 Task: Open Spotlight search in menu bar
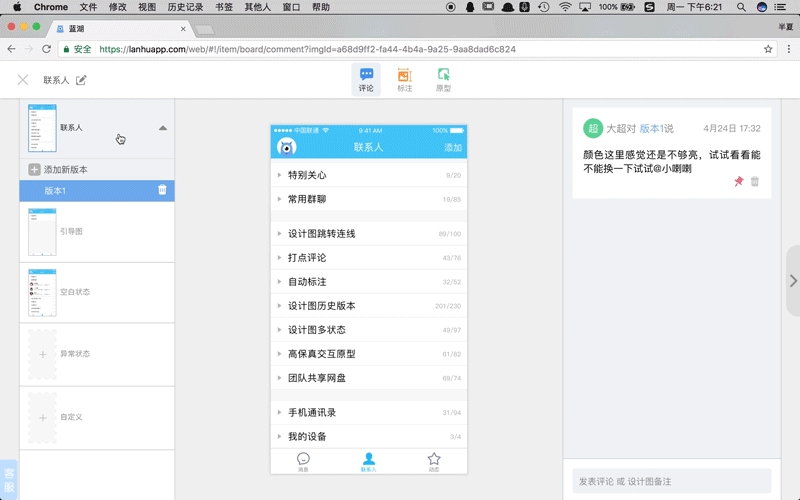pyautogui.click(x=741, y=7)
